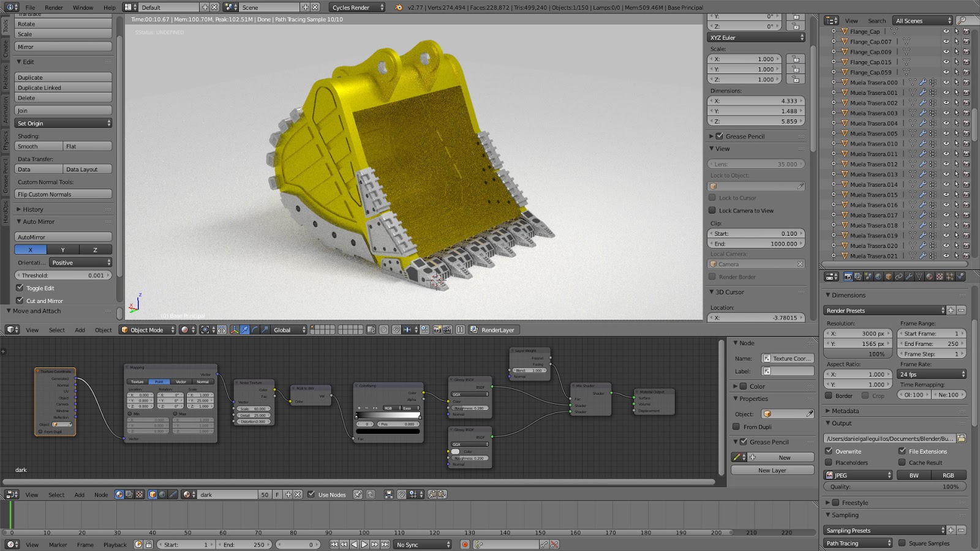Open the Material properties sphere icon
Screen dimensions: 980x551
coord(929,276)
